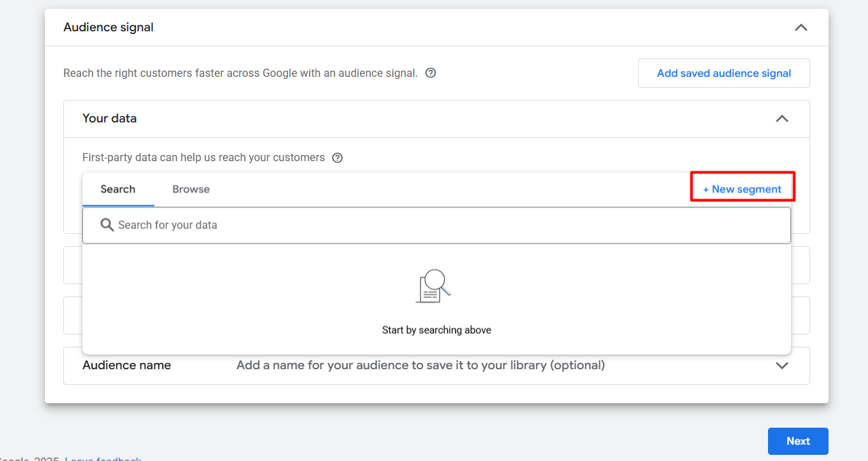
Task: Expand the Audience name dropdown arrow
Action: pyautogui.click(x=782, y=366)
